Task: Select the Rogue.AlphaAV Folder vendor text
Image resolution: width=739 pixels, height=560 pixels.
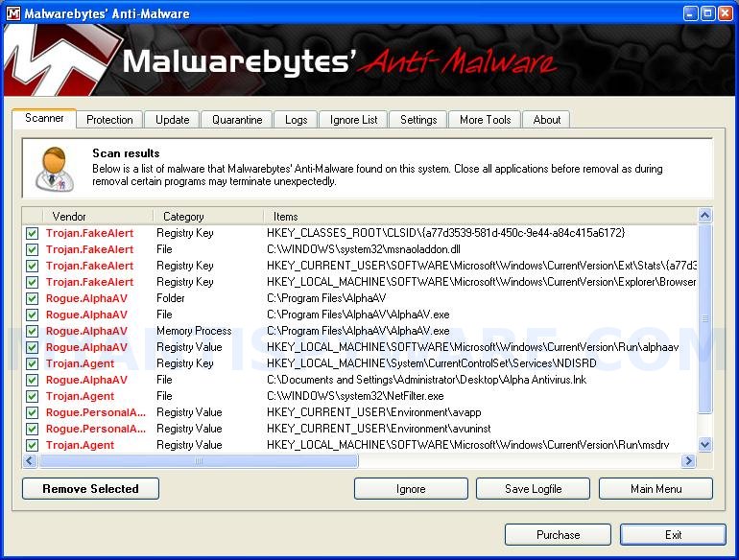Action: pyautogui.click(x=86, y=298)
